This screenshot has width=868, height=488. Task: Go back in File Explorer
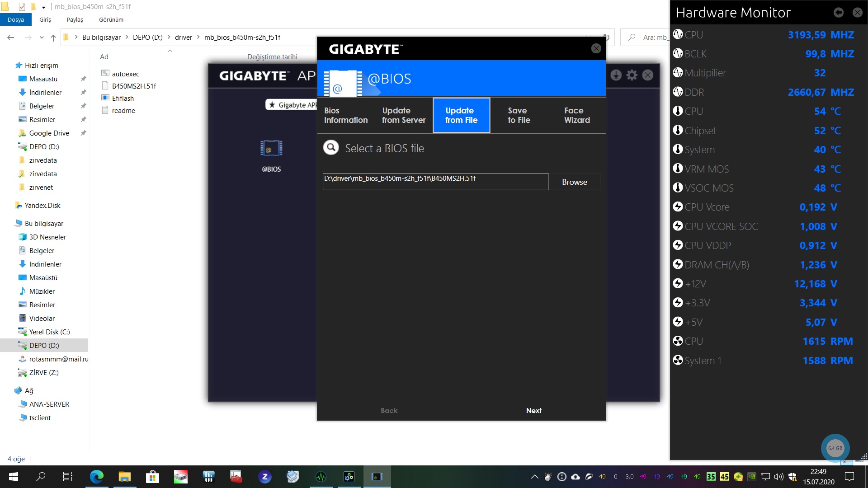[x=11, y=38]
